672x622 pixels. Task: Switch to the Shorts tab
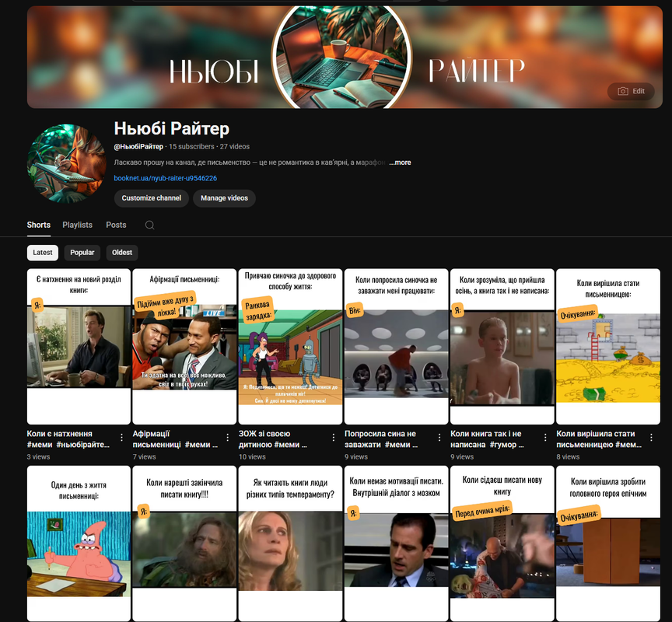[x=39, y=225]
